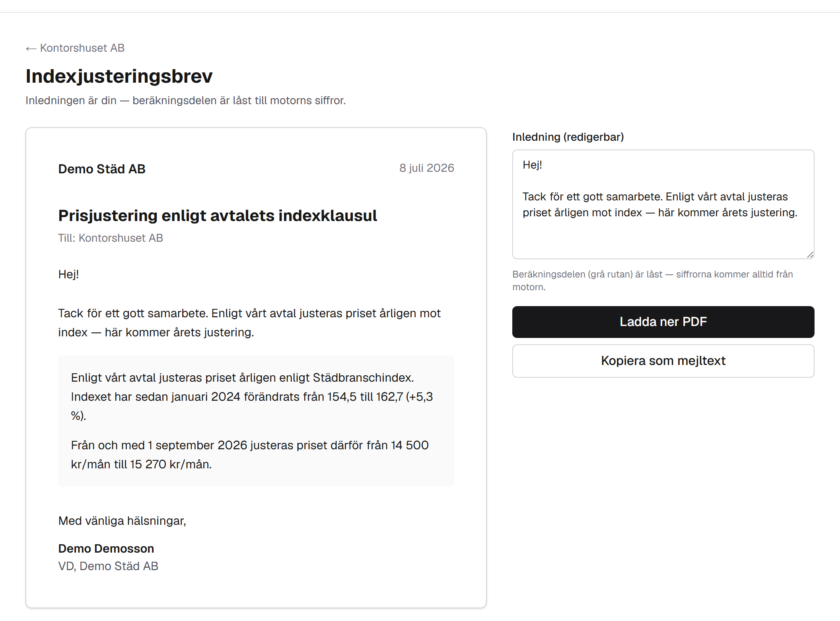
Task: Click the back arrow icon before Kontorshuset AB
Action: (31, 49)
